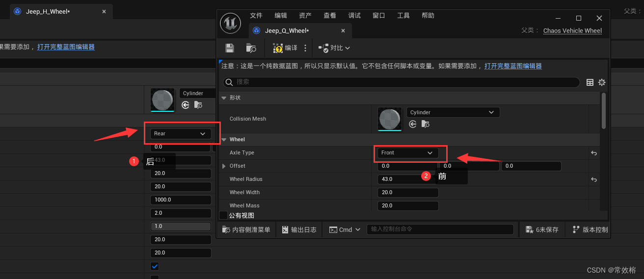Browse to asset in Content Browser from toolbar
This screenshot has height=279, width=644.
[251, 48]
